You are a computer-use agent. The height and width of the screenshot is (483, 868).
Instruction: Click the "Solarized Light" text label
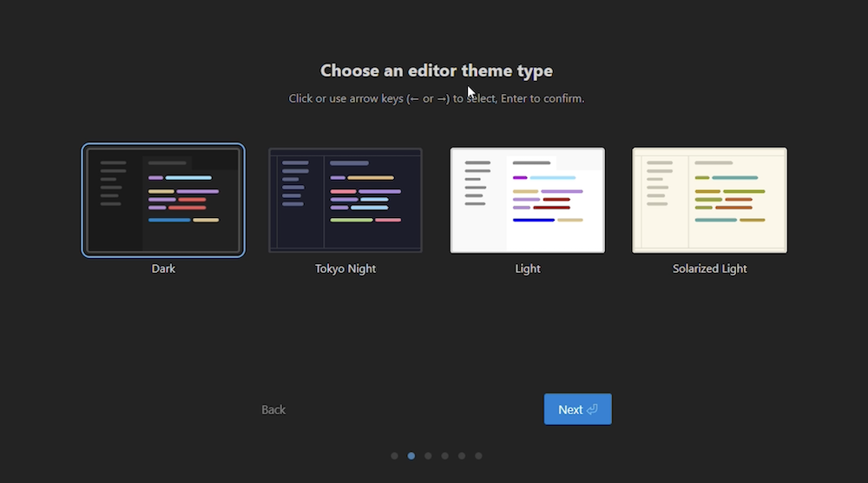[710, 269]
